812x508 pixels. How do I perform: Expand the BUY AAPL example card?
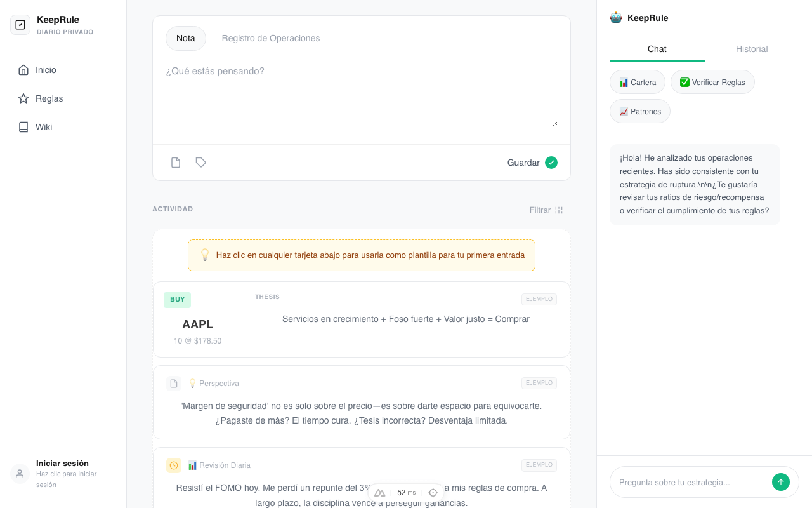pyautogui.click(x=361, y=319)
